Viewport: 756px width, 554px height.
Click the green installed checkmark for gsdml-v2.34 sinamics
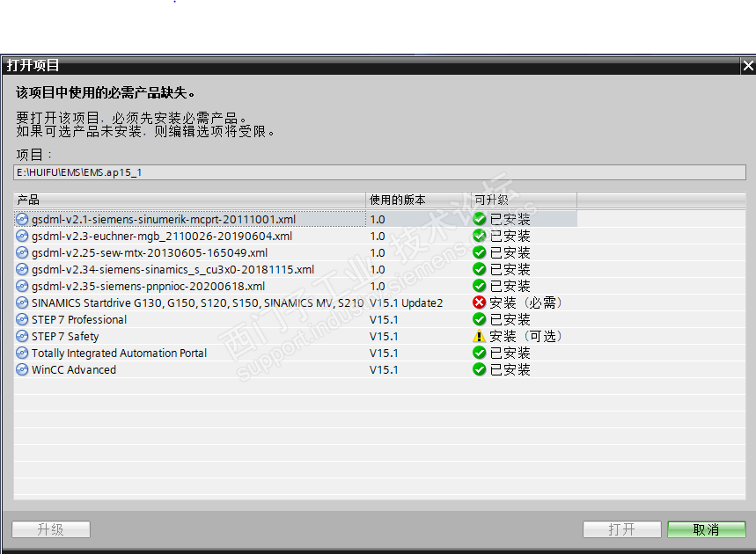click(x=480, y=269)
